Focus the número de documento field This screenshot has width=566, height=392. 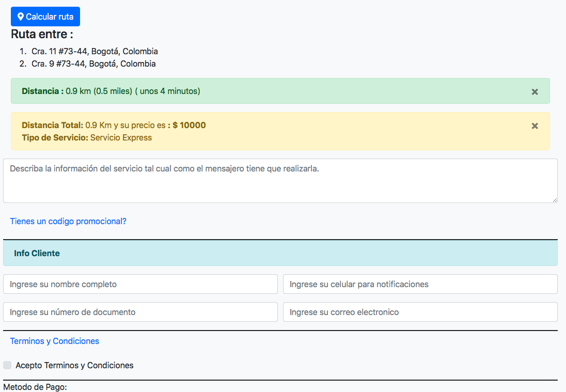pyautogui.click(x=140, y=312)
